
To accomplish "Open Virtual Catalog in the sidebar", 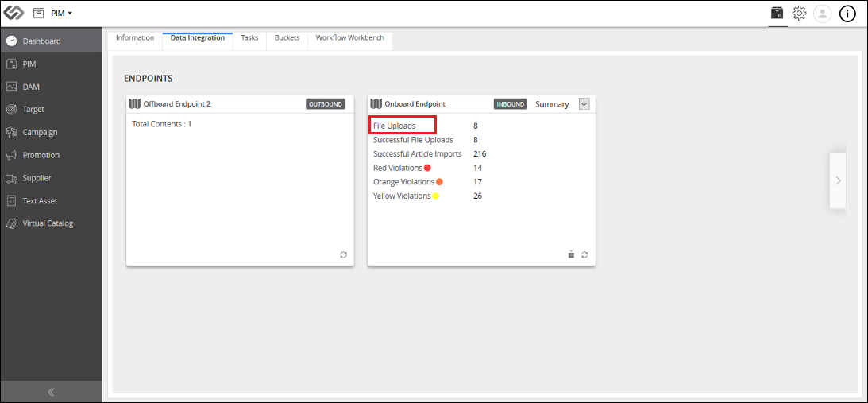I will click(x=51, y=223).
